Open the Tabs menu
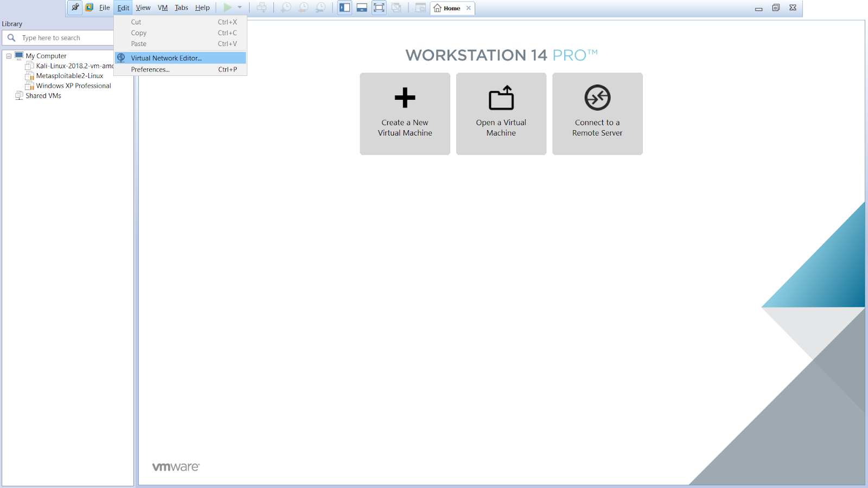This screenshot has height=488, width=868. coord(181,8)
